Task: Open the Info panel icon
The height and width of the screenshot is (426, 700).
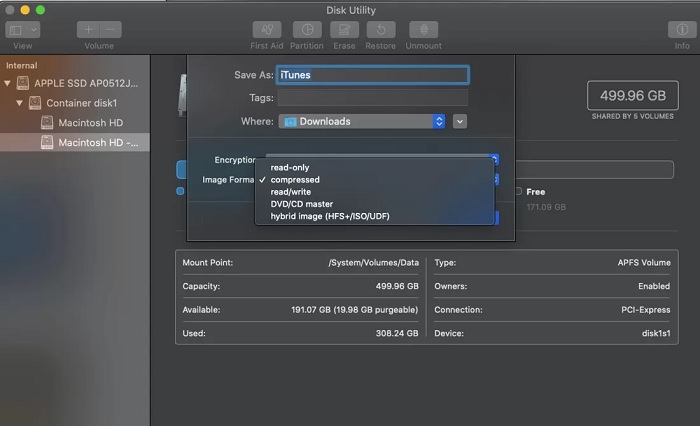Action: (681, 30)
